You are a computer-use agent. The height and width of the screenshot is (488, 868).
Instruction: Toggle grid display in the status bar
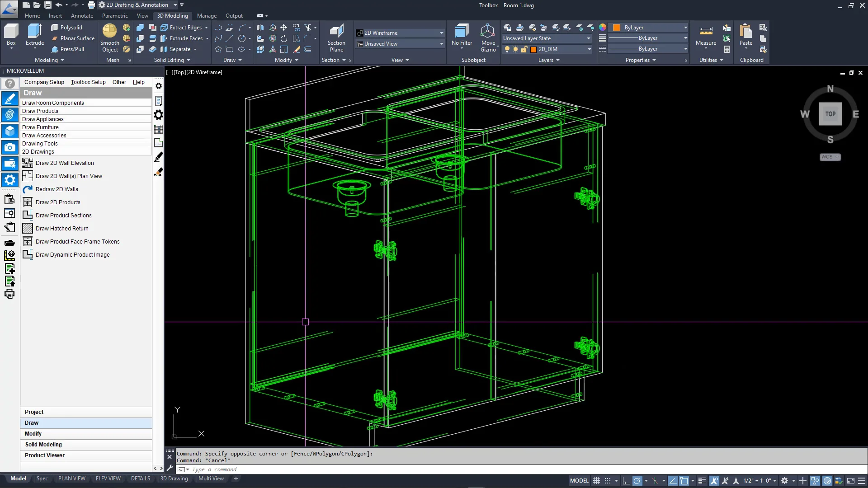pos(596,480)
